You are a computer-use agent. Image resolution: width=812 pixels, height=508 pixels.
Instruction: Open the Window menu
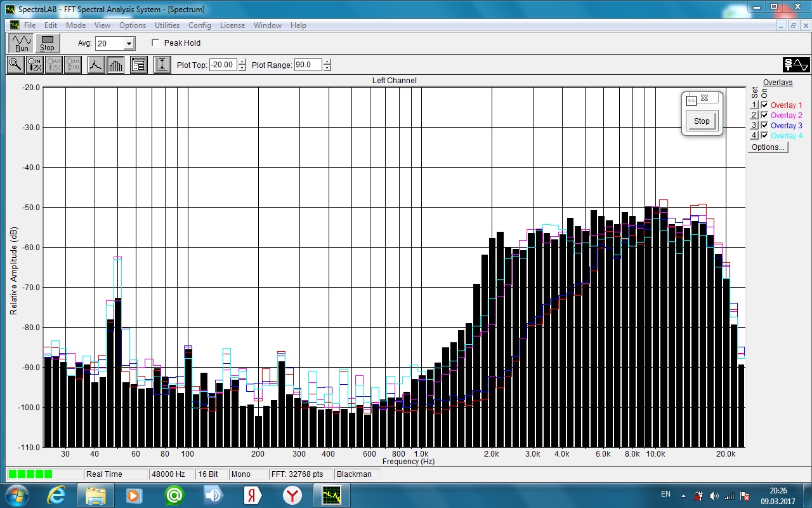point(268,25)
